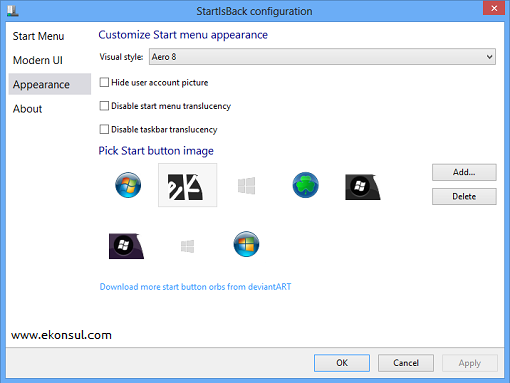Close the StartIsBack configuration window

tap(494, 8)
